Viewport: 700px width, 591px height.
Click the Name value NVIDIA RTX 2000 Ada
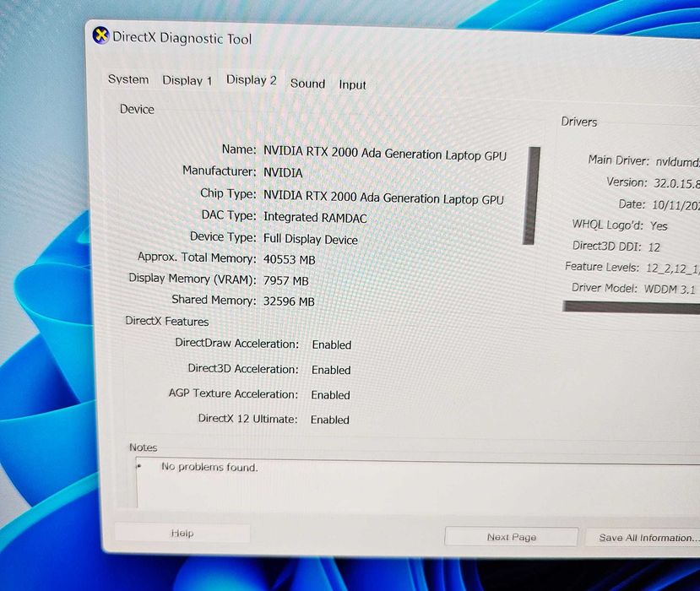point(385,153)
